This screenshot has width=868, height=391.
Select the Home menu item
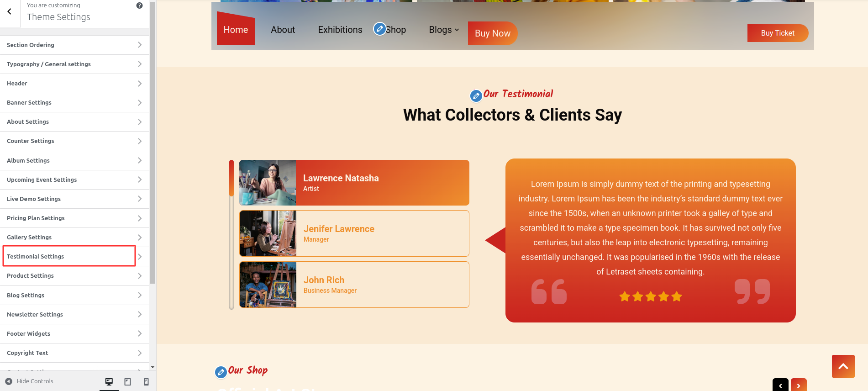[236, 30]
